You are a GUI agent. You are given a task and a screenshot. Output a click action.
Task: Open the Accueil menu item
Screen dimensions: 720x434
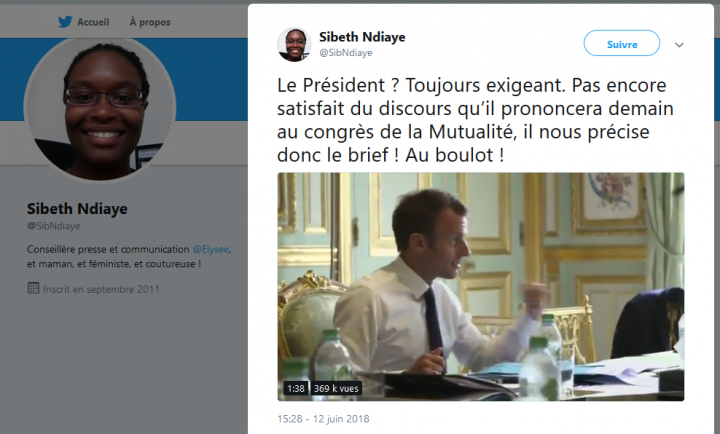[x=93, y=22]
